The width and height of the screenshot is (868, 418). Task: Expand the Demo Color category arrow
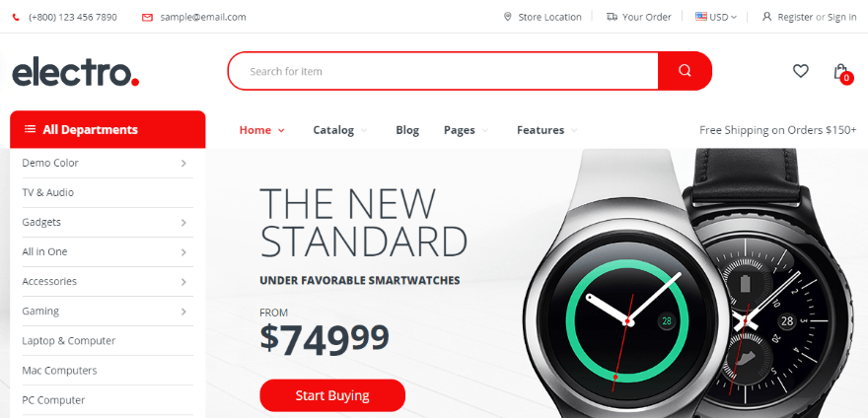pyautogui.click(x=183, y=164)
